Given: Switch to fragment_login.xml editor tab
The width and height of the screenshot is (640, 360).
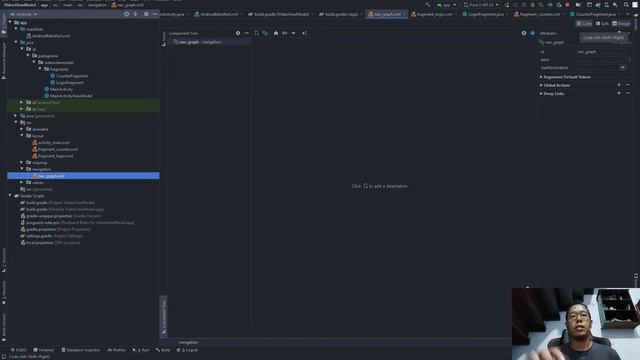Looking at the screenshot, I should click(x=432, y=14).
